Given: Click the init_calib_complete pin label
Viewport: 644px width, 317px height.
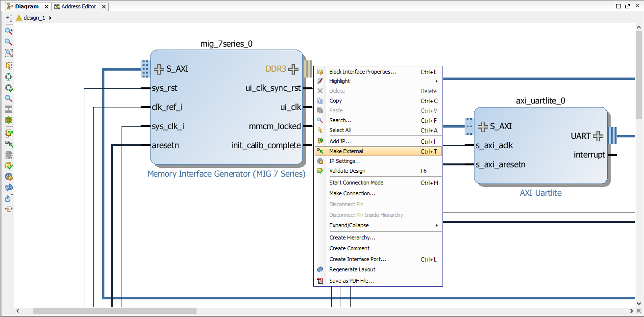Looking at the screenshot, I should (x=266, y=145).
